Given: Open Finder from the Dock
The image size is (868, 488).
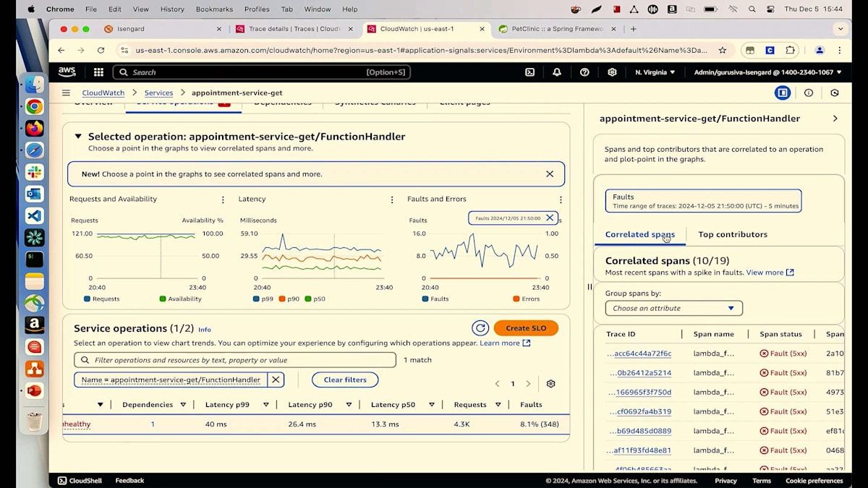Looking at the screenshot, I should [x=34, y=85].
